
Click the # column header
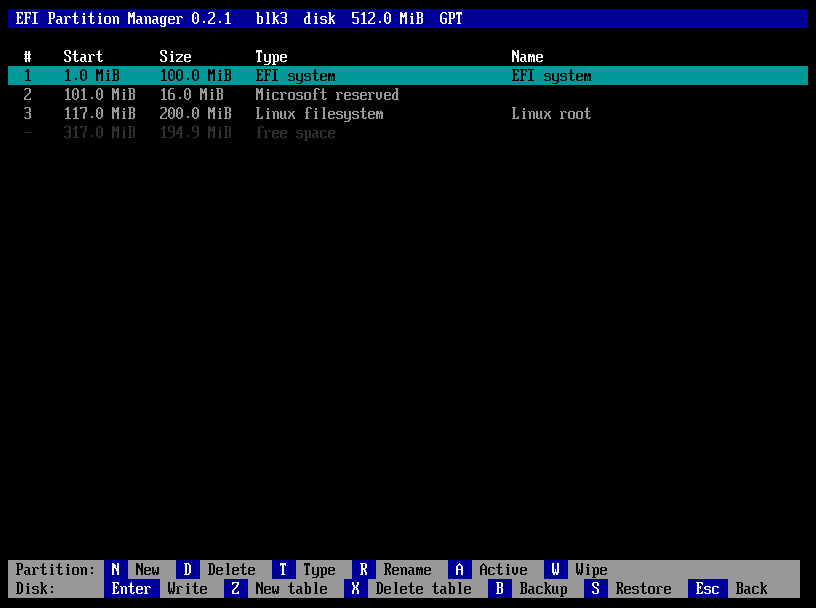point(28,57)
